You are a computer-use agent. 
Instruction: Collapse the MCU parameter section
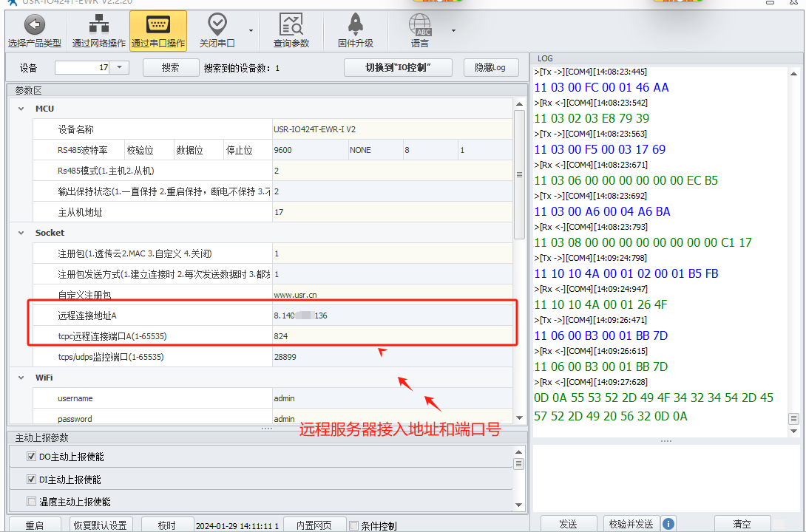point(20,109)
